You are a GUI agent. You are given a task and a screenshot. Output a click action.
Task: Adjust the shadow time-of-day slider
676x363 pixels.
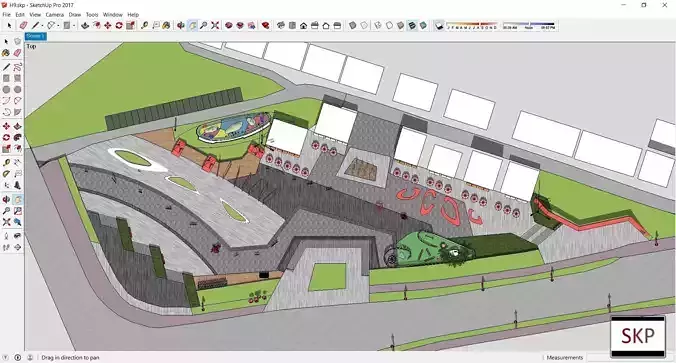tap(529, 25)
